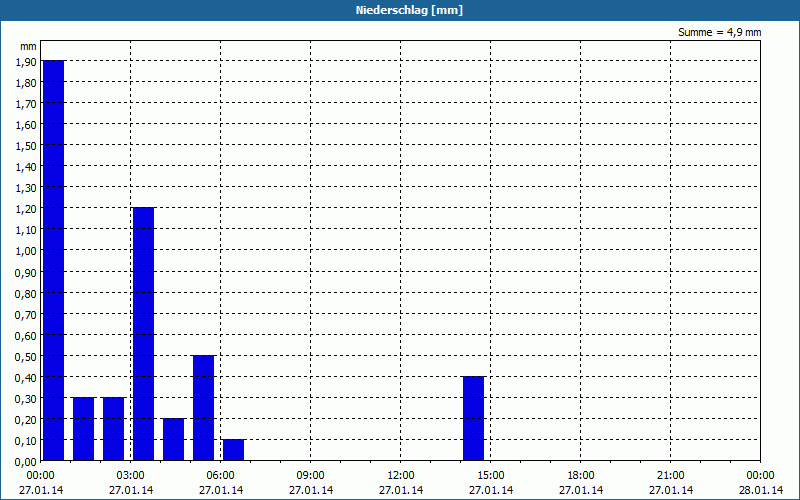Click the 09:00 time axis label
The width and height of the screenshot is (800, 500).
click(311, 476)
